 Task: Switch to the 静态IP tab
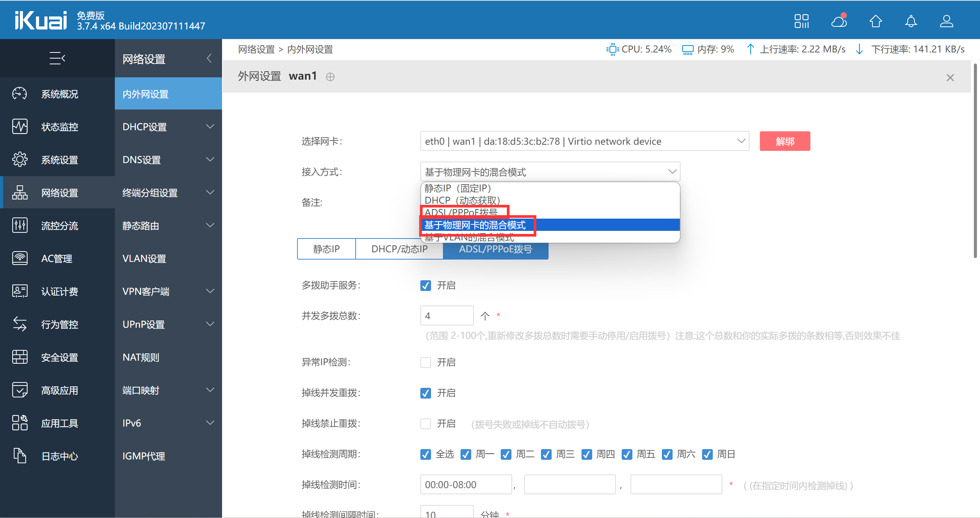click(326, 249)
